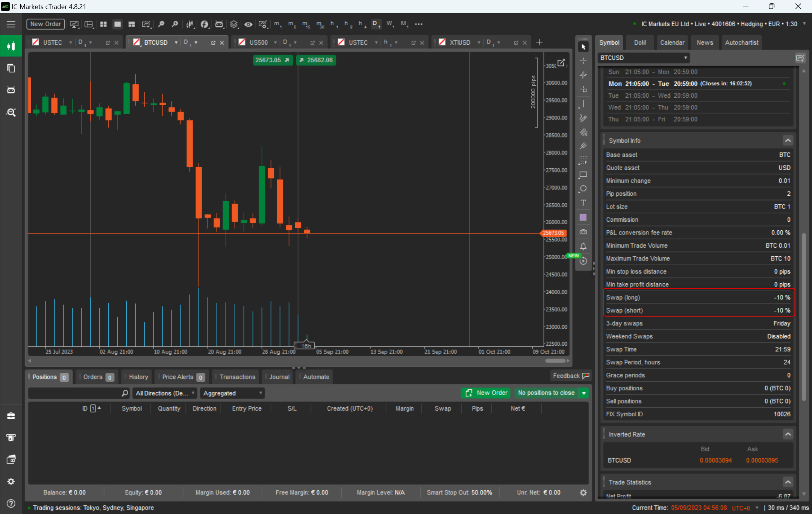Select the Andrews pitchfork tool
This screenshot has height=514, width=812.
pos(583,146)
